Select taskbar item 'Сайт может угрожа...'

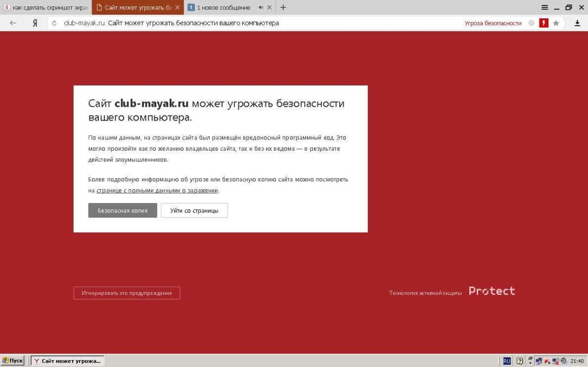coord(67,361)
